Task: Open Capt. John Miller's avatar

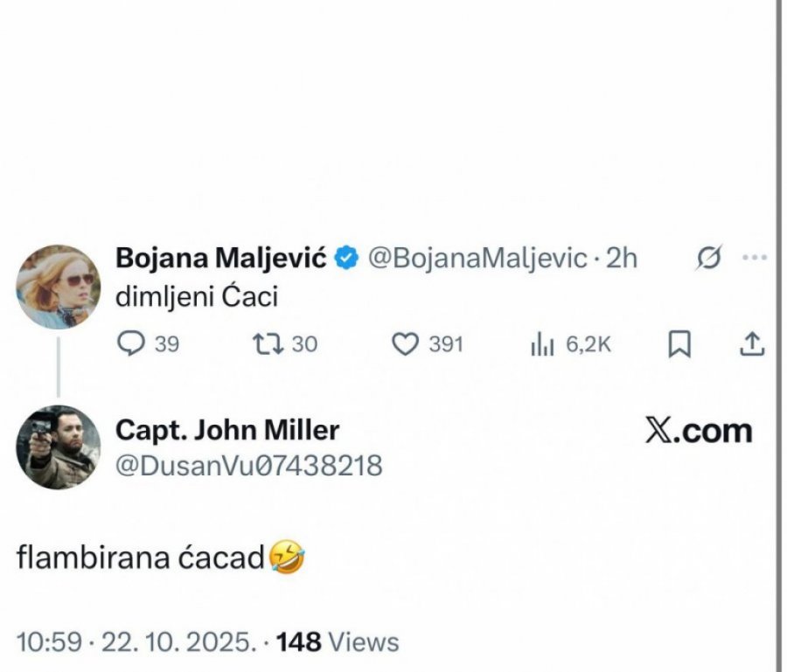Action: 58,447
